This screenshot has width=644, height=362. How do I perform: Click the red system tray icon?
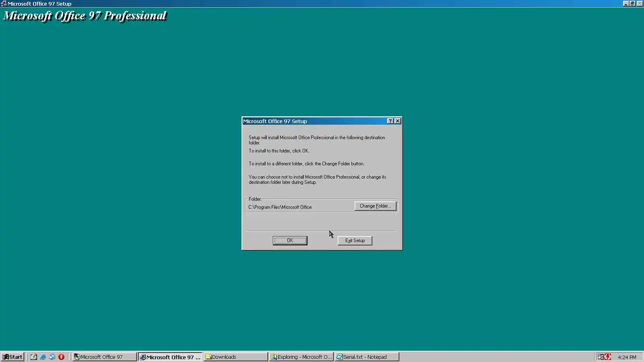tap(608, 357)
